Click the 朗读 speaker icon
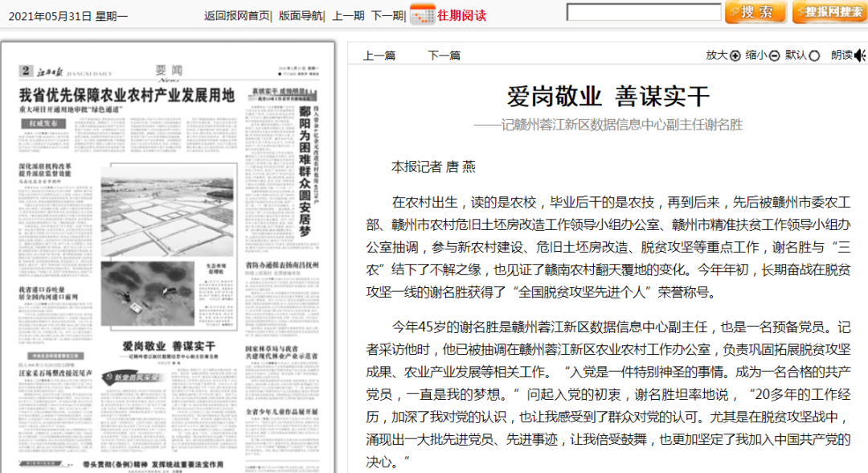868x473 pixels. pyautogui.click(x=860, y=56)
